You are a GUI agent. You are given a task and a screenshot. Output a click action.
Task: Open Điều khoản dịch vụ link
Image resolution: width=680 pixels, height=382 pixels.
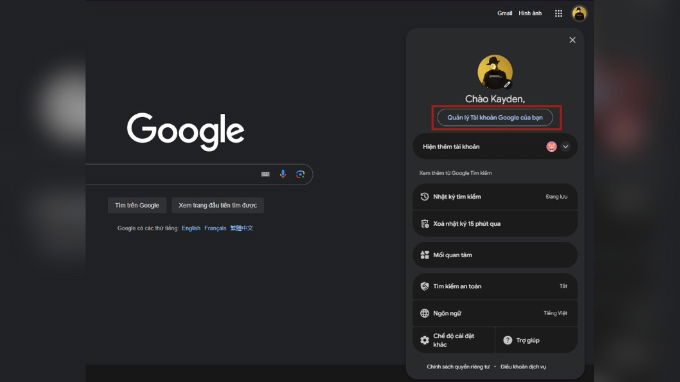tap(523, 367)
